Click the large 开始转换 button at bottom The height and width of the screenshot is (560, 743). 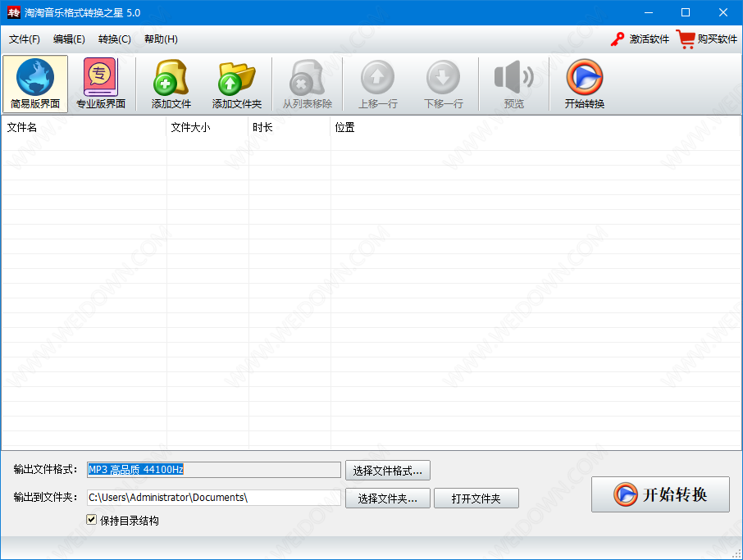660,494
